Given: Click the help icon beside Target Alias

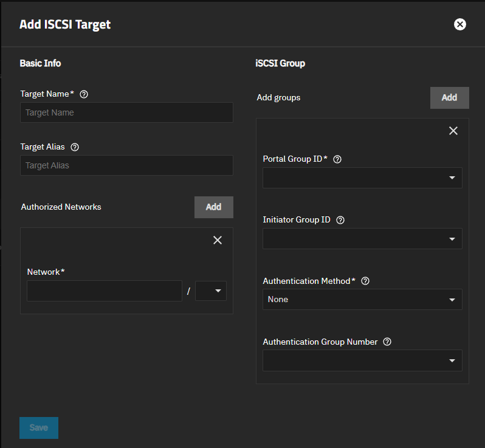Looking at the screenshot, I should (75, 147).
